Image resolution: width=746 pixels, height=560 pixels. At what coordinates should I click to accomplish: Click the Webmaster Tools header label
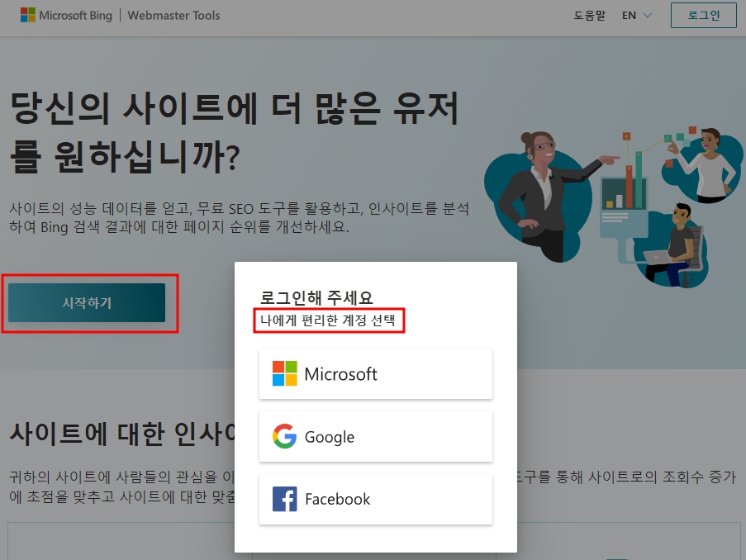[173, 15]
